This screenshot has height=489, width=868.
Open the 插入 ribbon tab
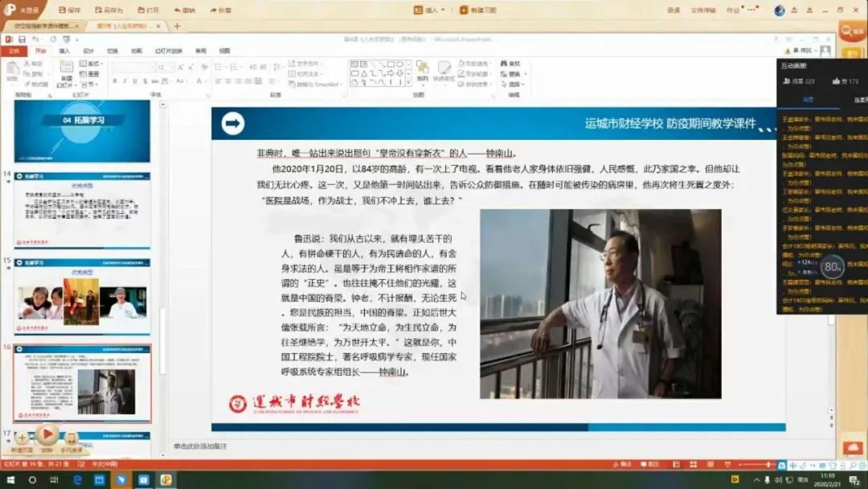pos(64,51)
